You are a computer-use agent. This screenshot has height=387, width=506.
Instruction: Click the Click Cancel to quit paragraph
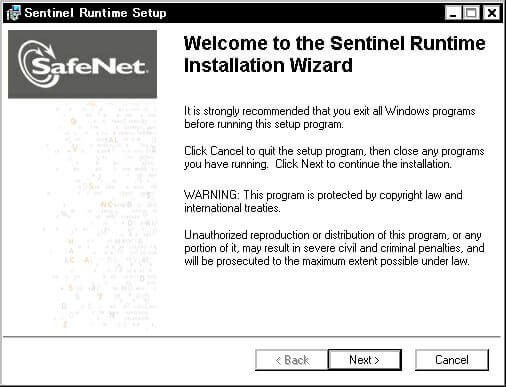334,157
